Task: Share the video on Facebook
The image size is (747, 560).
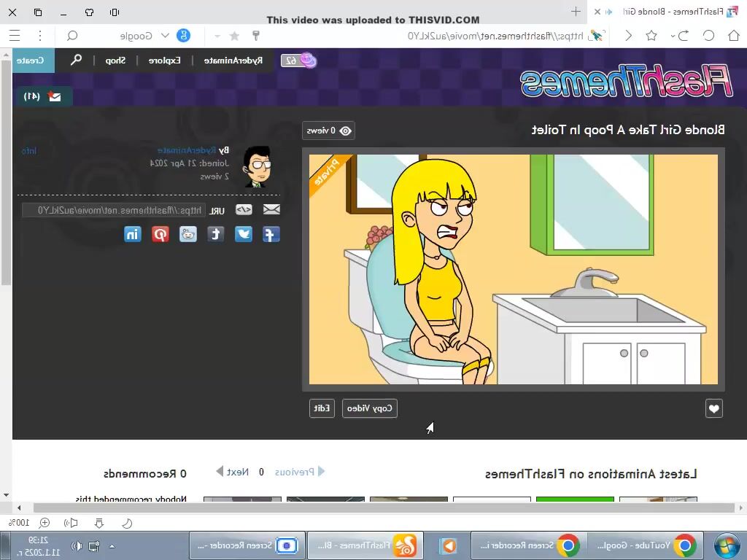Action: [271, 234]
